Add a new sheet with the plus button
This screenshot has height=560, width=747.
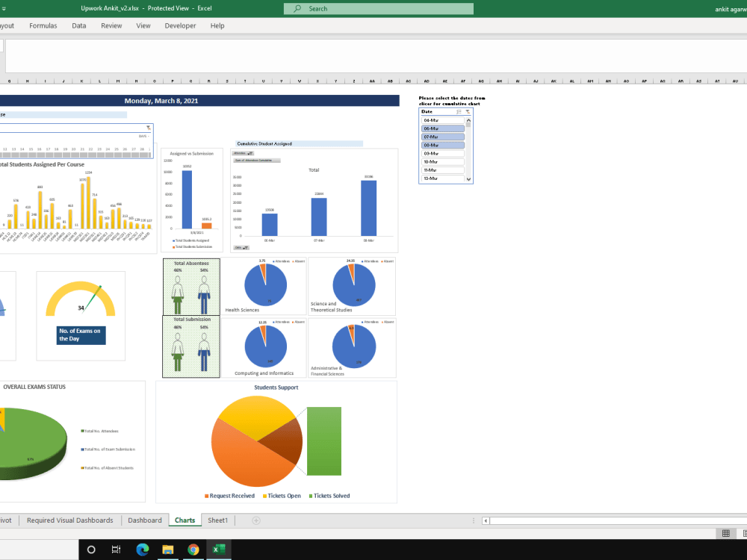(255, 520)
